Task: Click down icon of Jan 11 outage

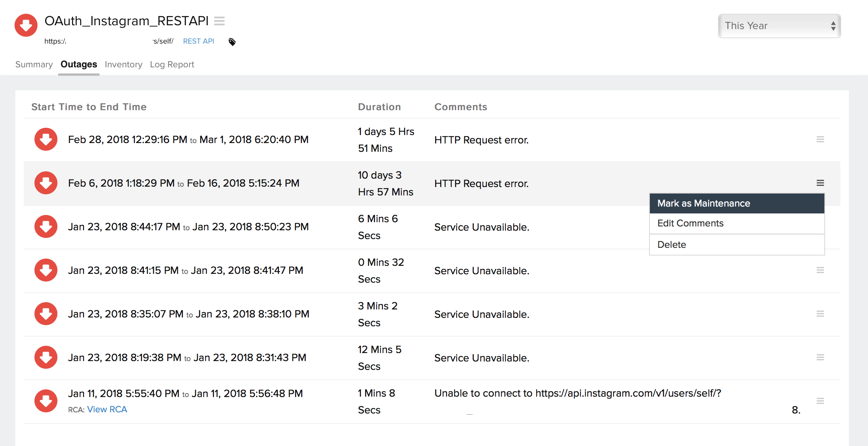Action: click(46, 401)
